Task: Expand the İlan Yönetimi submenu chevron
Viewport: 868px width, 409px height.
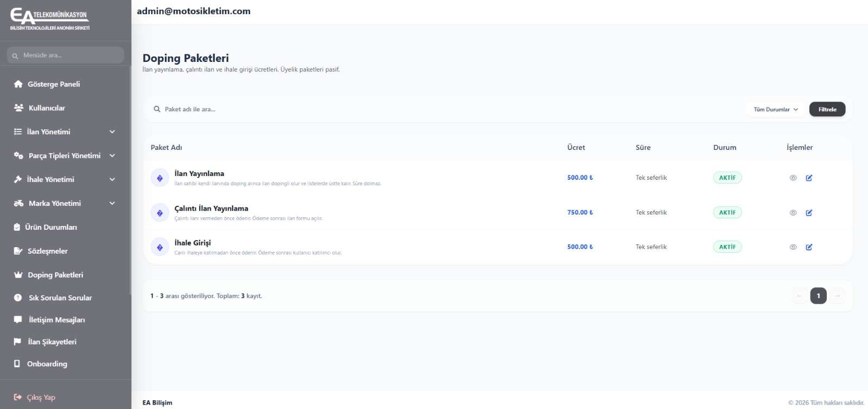Action: pyautogui.click(x=112, y=132)
